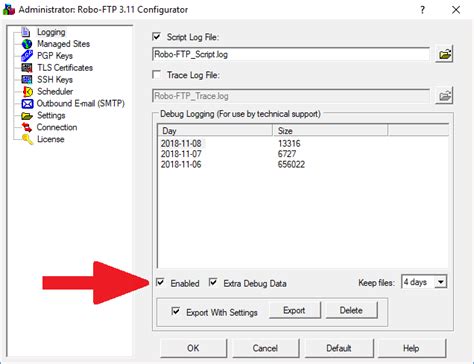Click the Settings folder icon
The width and height of the screenshot is (474, 364).
click(x=27, y=116)
